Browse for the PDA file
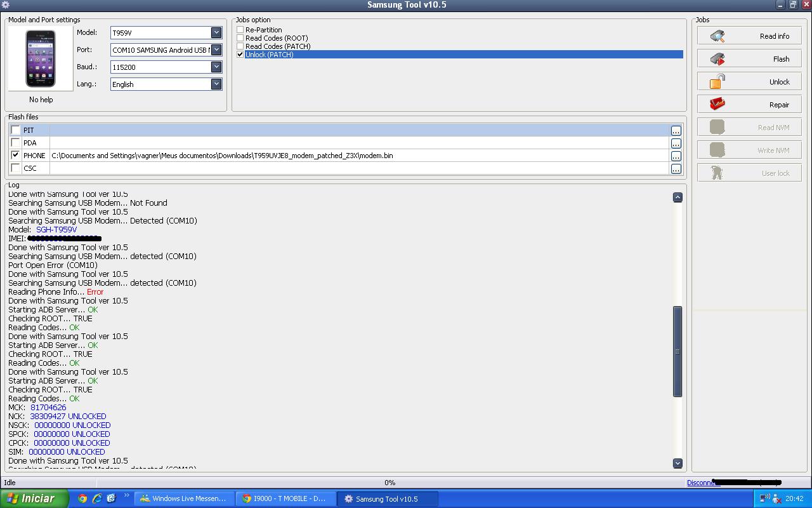This screenshot has width=812, height=508. click(676, 144)
